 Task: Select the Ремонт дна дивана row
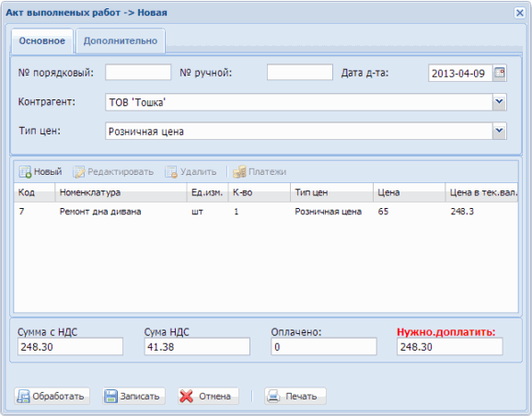tap(266, 212)
